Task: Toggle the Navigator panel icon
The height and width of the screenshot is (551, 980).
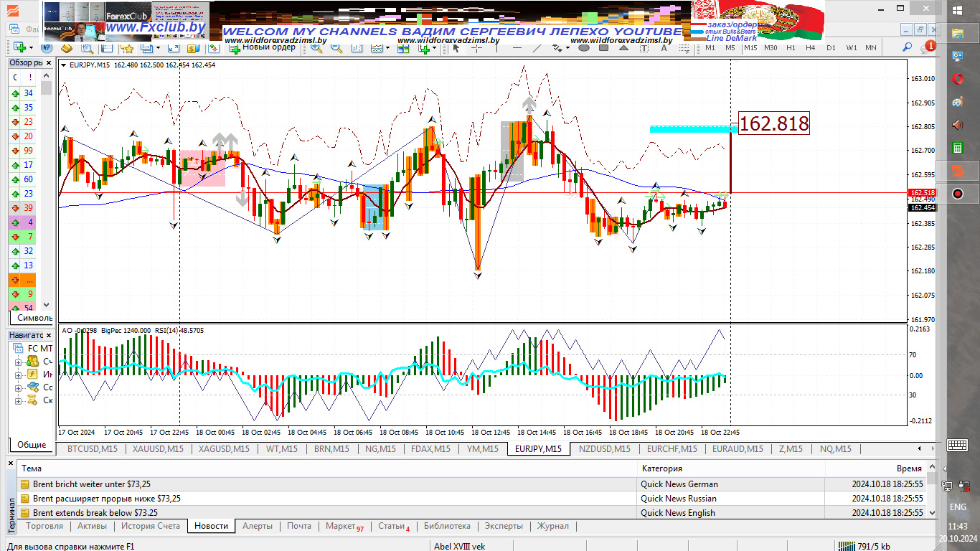Action: tap(107, 48)
